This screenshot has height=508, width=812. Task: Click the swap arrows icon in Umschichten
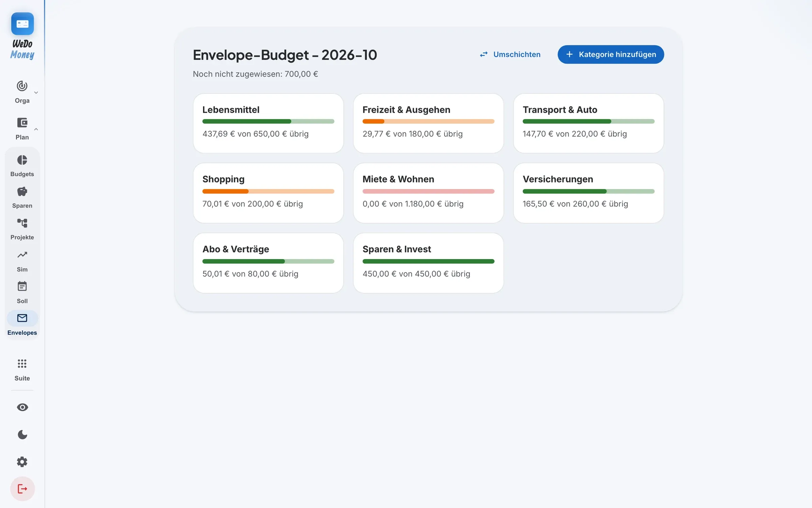484,55
